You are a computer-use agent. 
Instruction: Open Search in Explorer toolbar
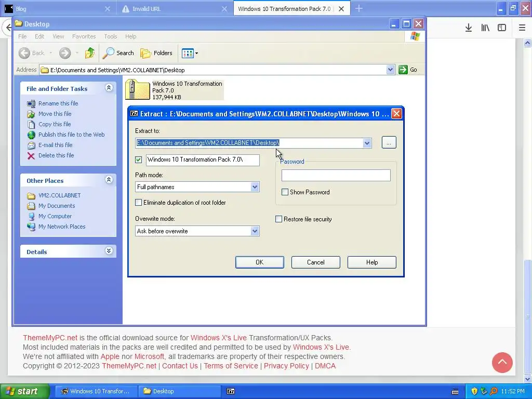(x=118, y=53)
